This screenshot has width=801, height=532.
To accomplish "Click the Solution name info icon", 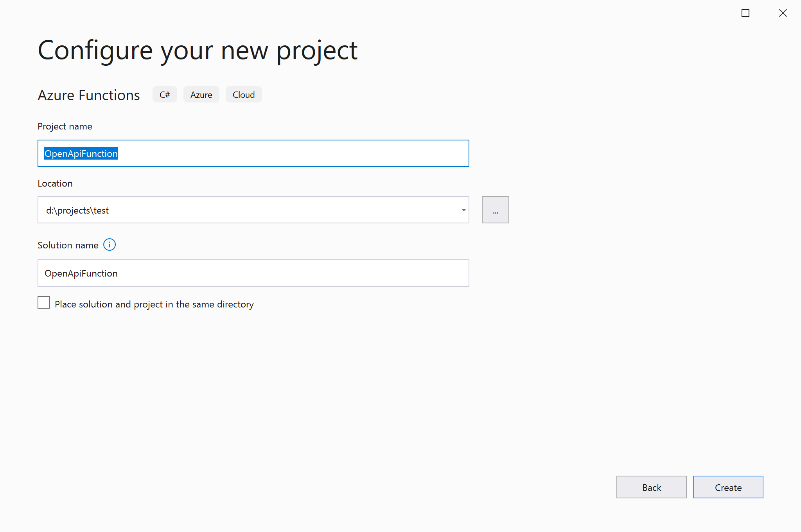I will [110, 245].
